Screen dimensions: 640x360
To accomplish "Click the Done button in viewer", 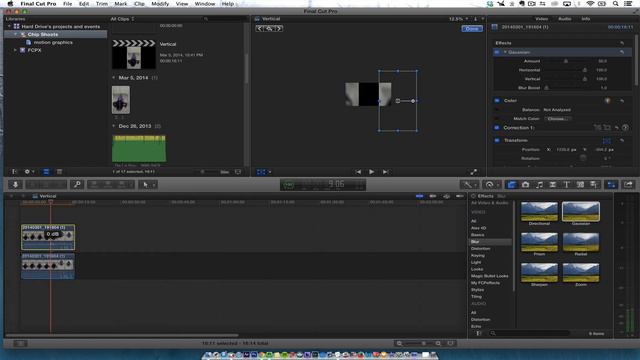I will click(x=472, y=29).
